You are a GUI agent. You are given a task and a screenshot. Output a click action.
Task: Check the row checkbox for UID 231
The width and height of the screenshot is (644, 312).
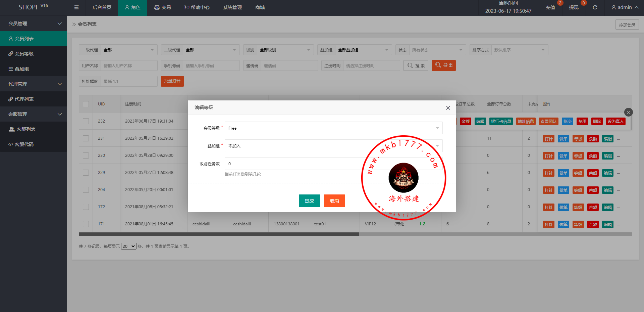click(86, 138)
